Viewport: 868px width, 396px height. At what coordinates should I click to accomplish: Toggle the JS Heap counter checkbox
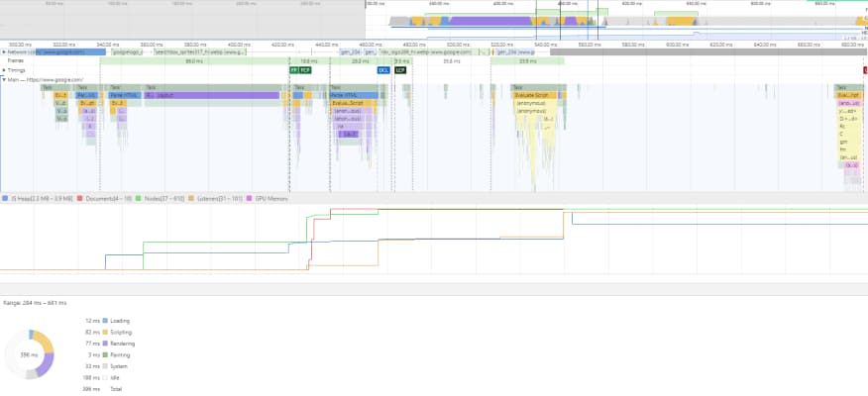[x=5, y=198]
